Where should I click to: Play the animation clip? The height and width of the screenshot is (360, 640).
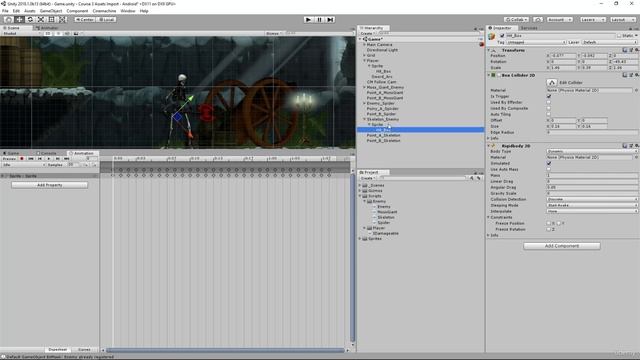point(49,158)
